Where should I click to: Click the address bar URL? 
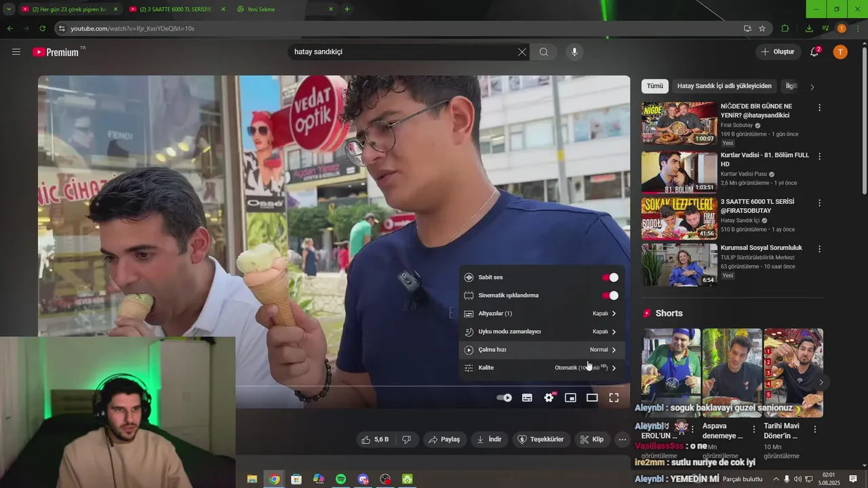(132, 28)
